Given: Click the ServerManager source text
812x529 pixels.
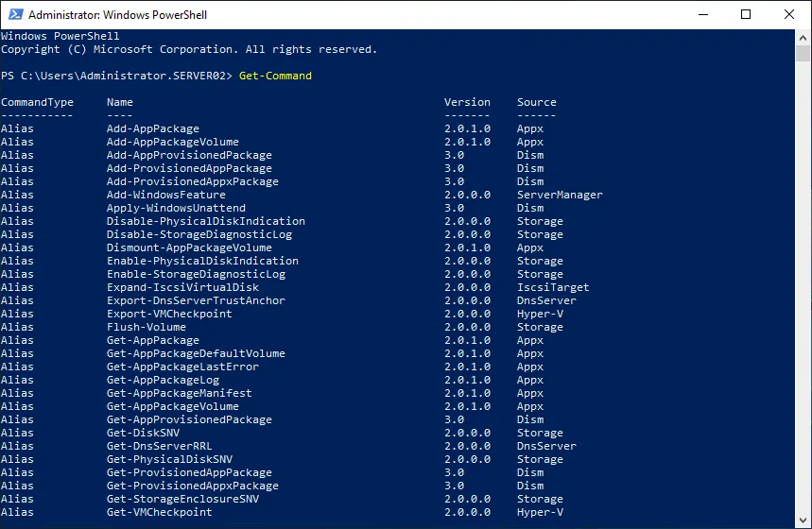Looking at the screenshot, I should tap(560, 195).
